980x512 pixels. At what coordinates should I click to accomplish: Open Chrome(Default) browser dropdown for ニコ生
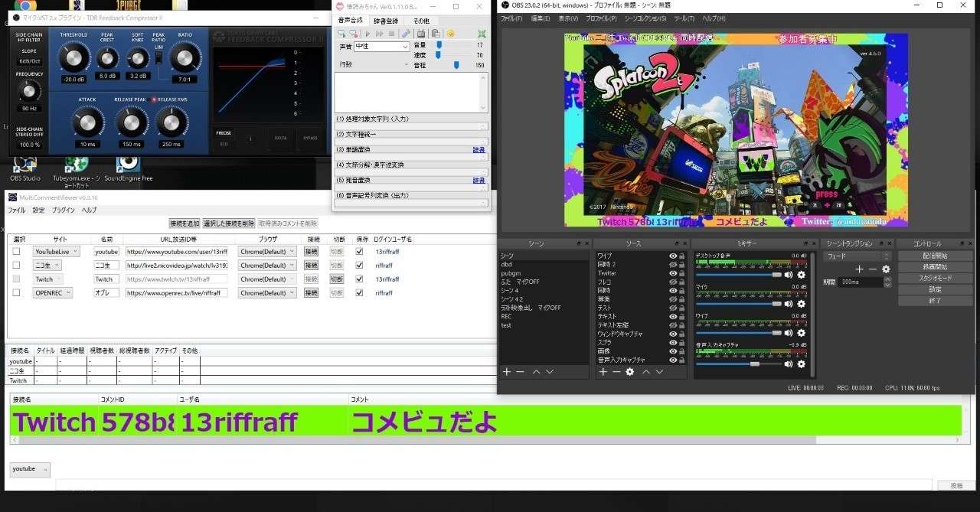coord(267,266)
